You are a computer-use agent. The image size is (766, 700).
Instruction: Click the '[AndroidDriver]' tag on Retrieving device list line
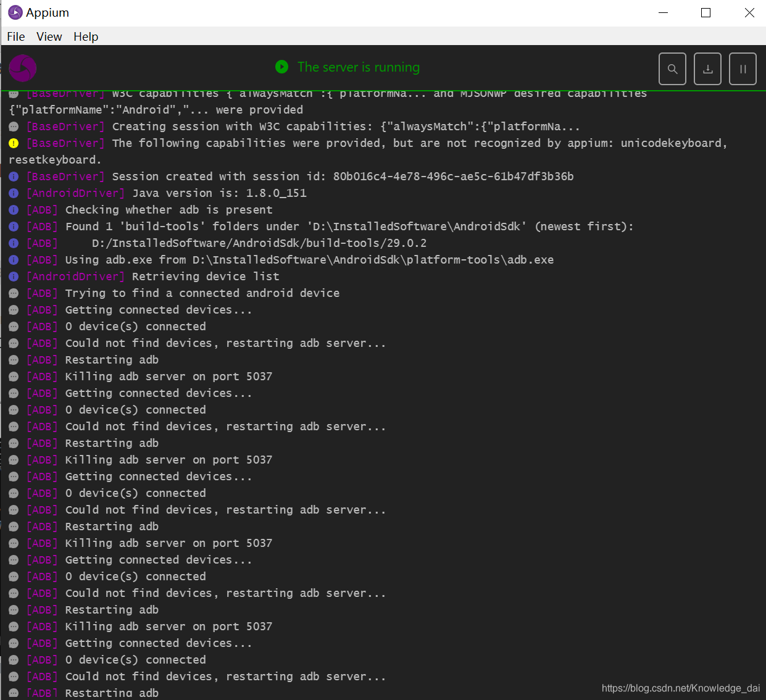pyautogui.click(x=75, y=277)
